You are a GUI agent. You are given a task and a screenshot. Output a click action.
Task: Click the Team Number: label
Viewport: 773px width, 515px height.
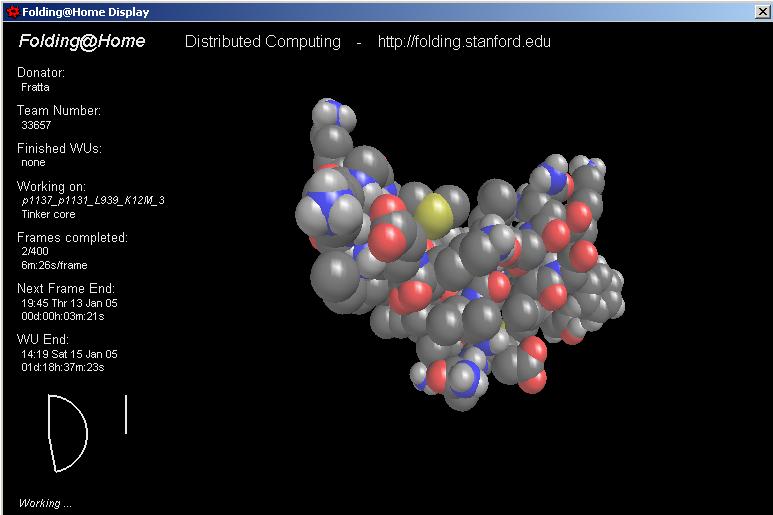tap(59, 110)
